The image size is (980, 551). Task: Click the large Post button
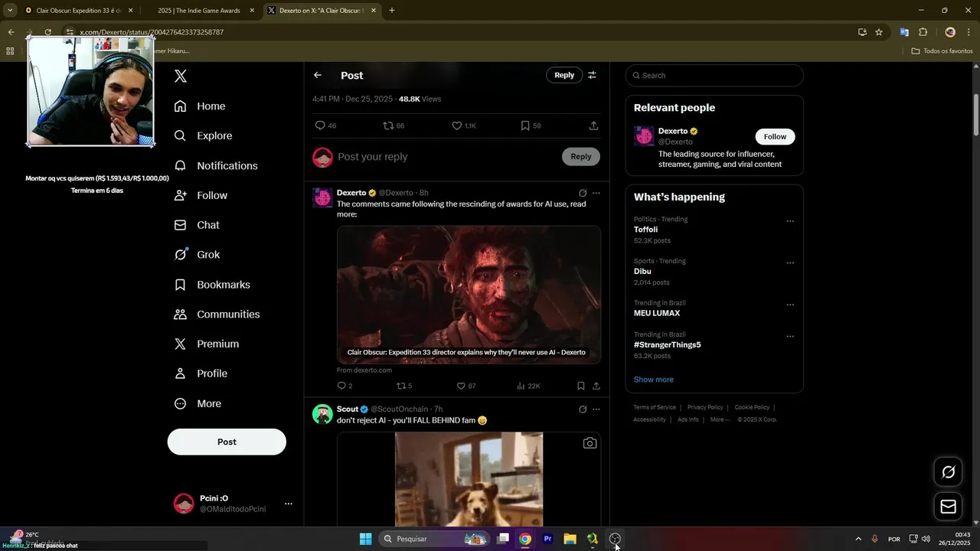(x=227, y=442)
